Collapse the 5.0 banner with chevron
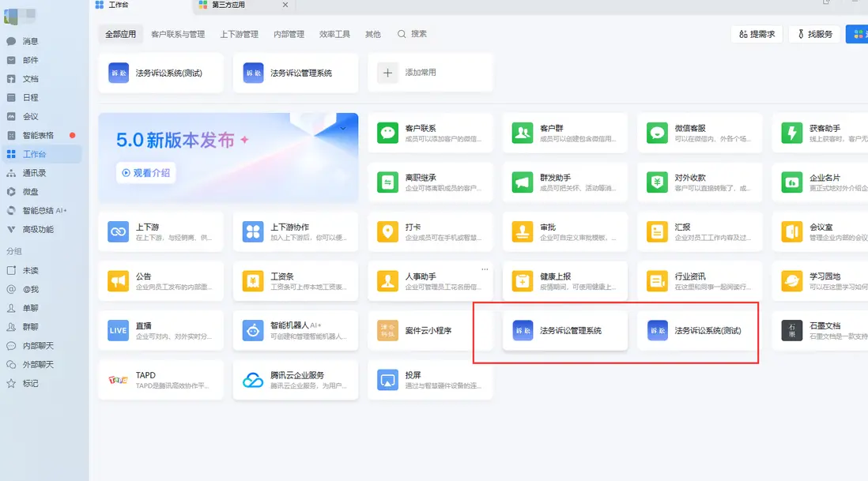The width and height of the screenshot is (868, 481). (342, 128)
